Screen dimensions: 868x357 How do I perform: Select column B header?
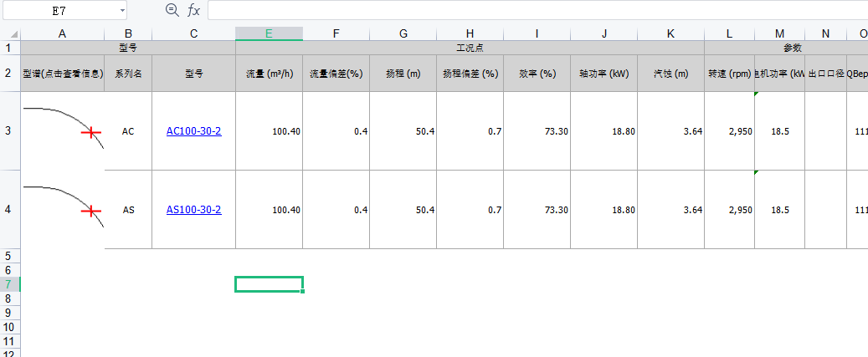pos(128,33)
